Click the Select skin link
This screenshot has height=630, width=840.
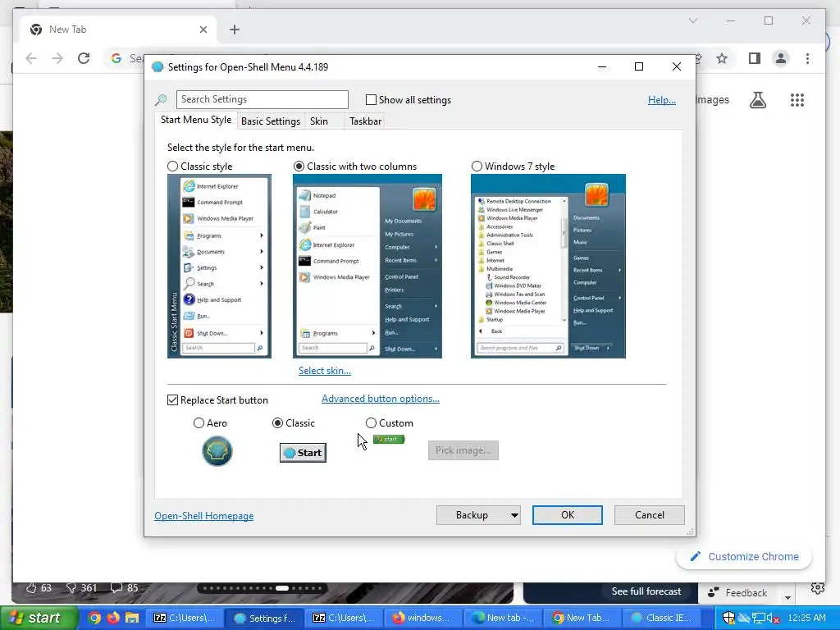click(x=325, y=371)
